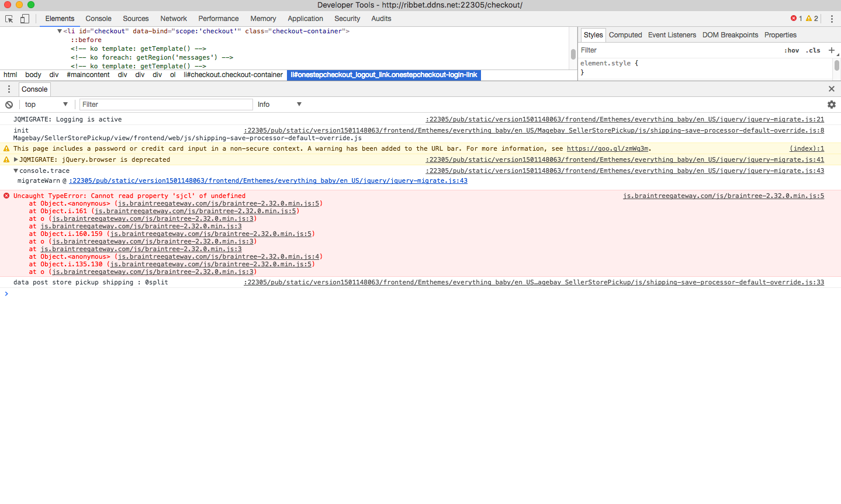Image resolution: width=841 pixels, height=504 pixels.
Task: Open the Info log level dropdown
Action: 279,104
